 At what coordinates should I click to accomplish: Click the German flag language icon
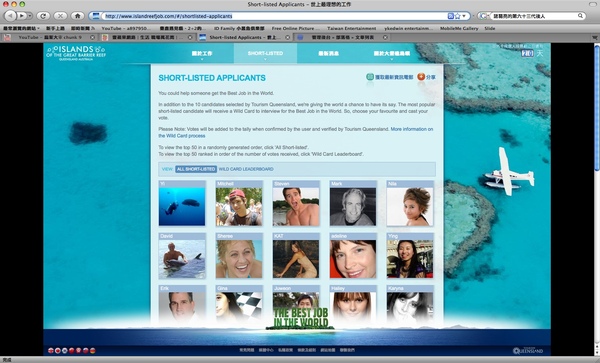click(x=93, y=350)
